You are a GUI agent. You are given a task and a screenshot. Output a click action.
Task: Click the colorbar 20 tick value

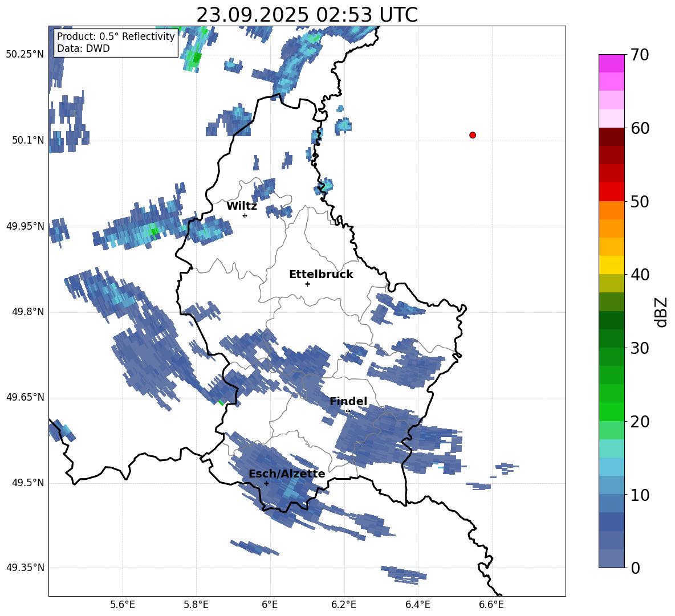pos(640,422)
